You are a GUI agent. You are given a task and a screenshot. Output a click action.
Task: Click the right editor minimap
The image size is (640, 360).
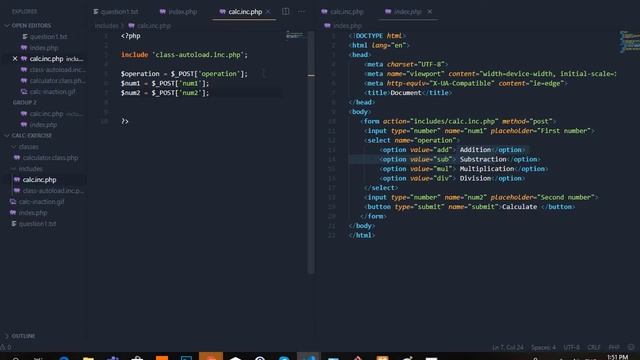(x=630, y=41)
